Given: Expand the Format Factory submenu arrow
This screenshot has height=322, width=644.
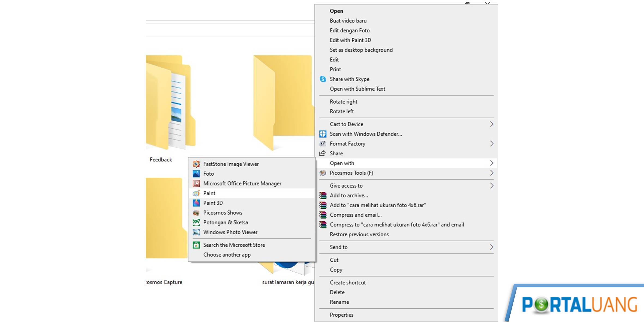Looking at the screenshot, I should click(x=492, y=144).
